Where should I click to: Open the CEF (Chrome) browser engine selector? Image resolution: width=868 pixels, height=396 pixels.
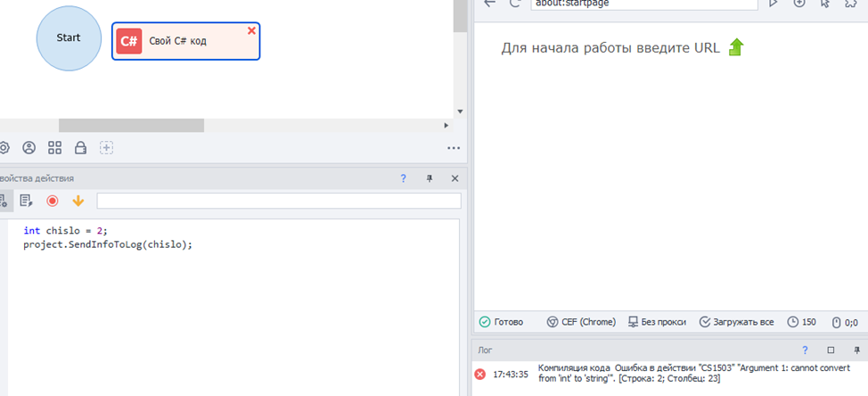pyautogui.click(x=581, y=322)
